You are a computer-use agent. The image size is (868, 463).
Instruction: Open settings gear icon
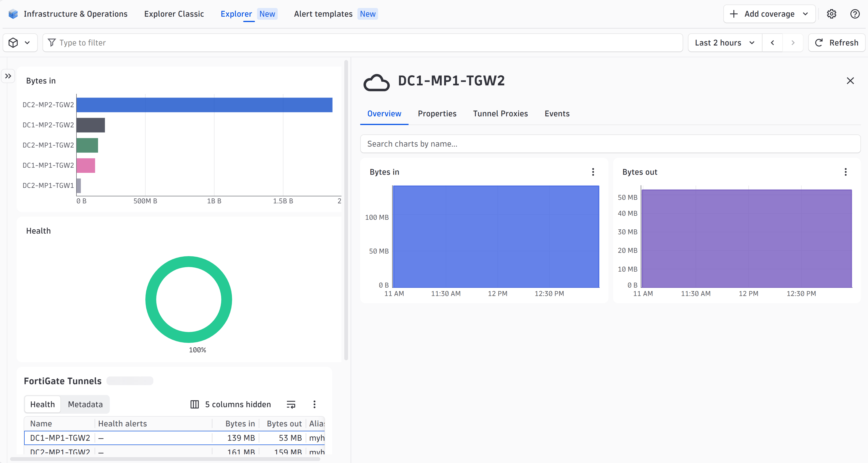[x=831, y=14]
